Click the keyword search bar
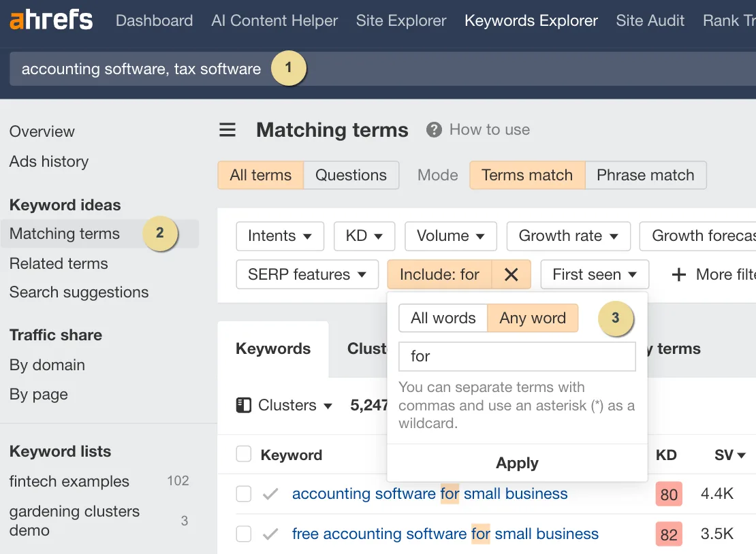756x554 pixels. pyautogui.click(x=383, y=69)
